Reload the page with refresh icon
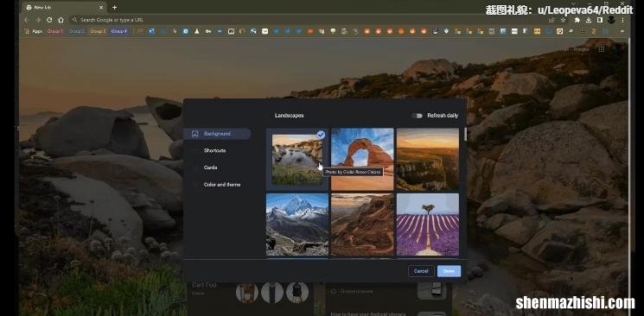Viewport: 644px width, 316px height. (49, 20)
